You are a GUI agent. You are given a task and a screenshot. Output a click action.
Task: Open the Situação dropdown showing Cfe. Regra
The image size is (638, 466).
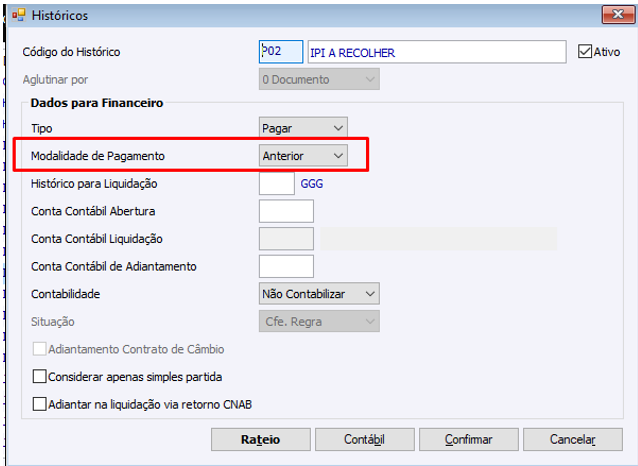pyautogui.click(x=319, y=321)
